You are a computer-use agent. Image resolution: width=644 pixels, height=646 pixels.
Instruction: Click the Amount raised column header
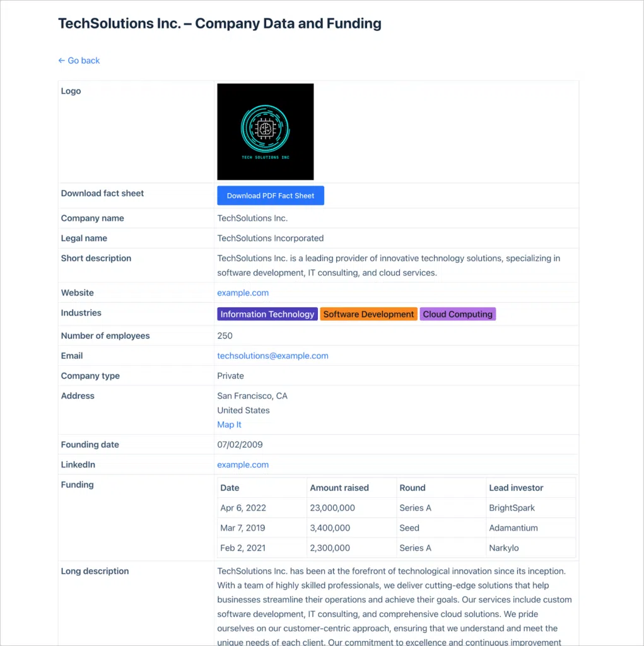pyautogui.click(x=339, y=488)
